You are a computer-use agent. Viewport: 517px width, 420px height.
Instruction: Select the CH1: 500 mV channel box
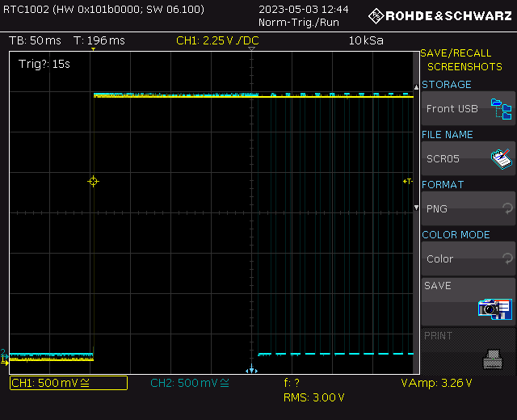coord(69,383)
